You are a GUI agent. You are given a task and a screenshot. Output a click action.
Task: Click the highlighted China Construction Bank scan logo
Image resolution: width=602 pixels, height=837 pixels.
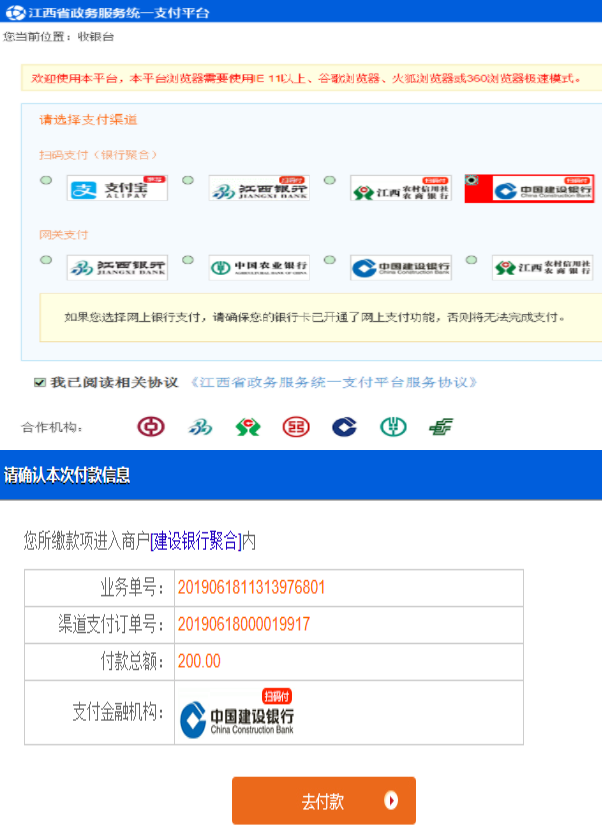pos(542,188)
